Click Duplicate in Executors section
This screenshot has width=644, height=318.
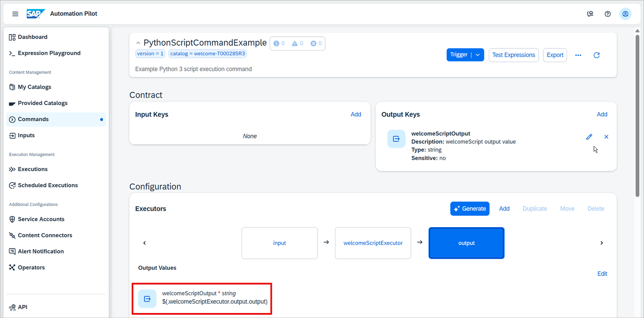(535, 209)
